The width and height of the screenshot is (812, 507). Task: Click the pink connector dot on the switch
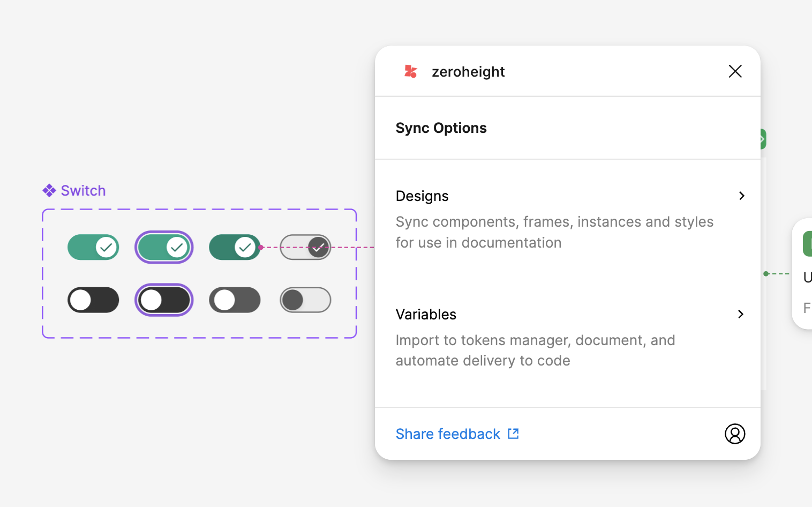point(261,247)
